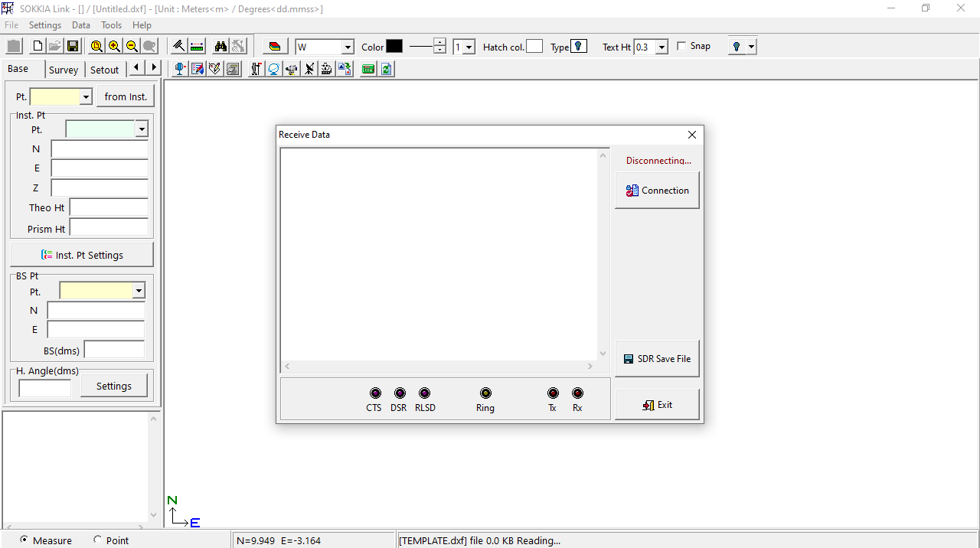
Task: Click the total station with flag icon
Action: (256, 69)
